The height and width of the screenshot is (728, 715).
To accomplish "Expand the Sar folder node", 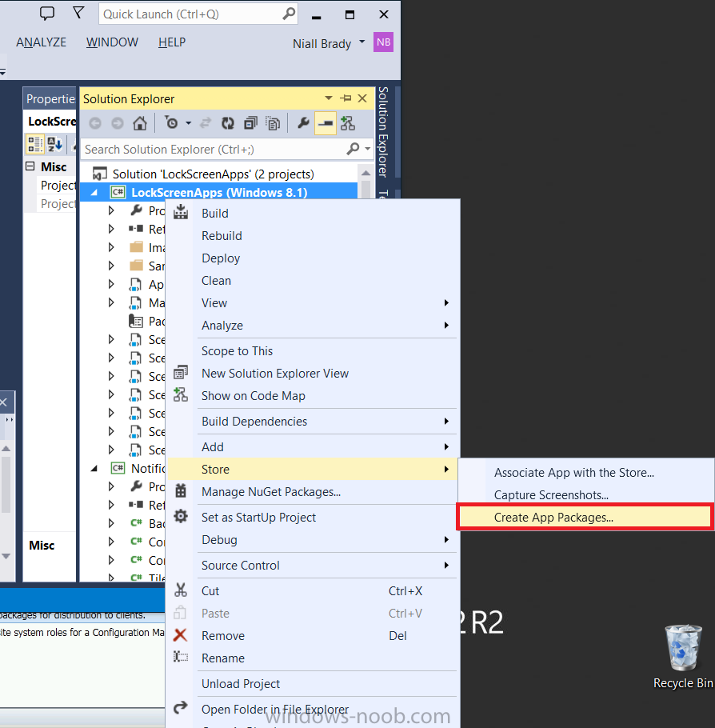I will coord(111,266).
